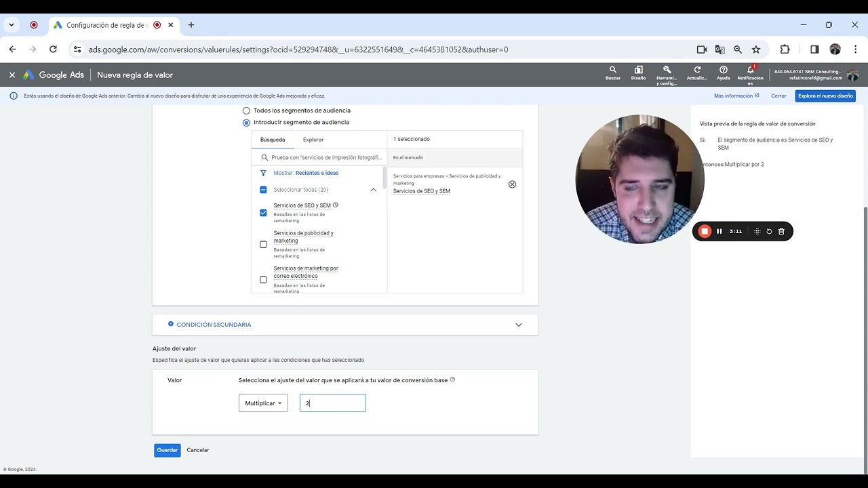Open the Google Translate icon in address bar
868x488 pixels.
[x=720, y=49]
